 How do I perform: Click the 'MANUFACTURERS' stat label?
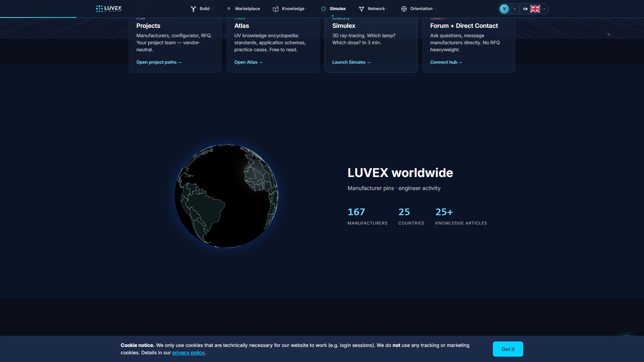367,223
